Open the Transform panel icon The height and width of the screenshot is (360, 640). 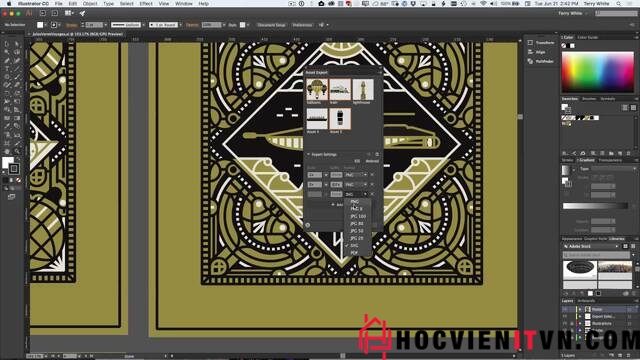[x=530, y=42]
